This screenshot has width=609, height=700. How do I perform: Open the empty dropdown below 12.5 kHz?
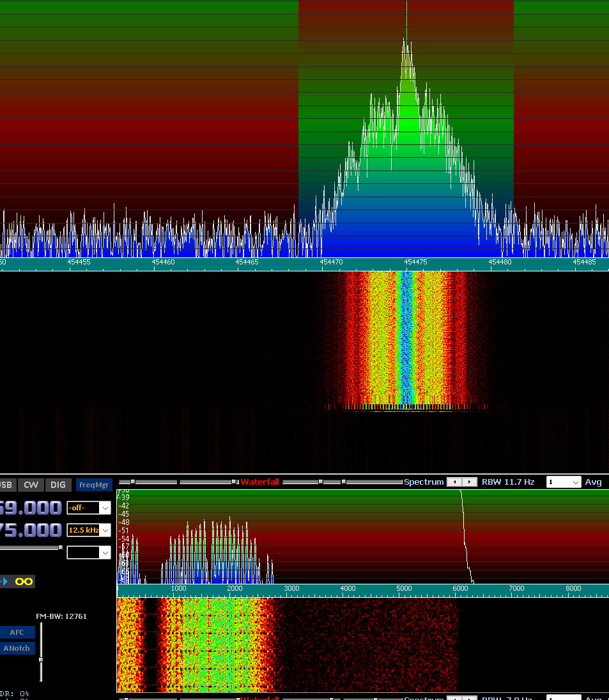click(89, 552)
